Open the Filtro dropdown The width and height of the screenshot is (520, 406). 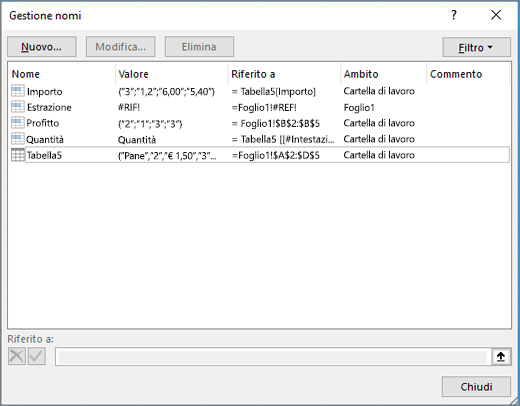[476, 47]
